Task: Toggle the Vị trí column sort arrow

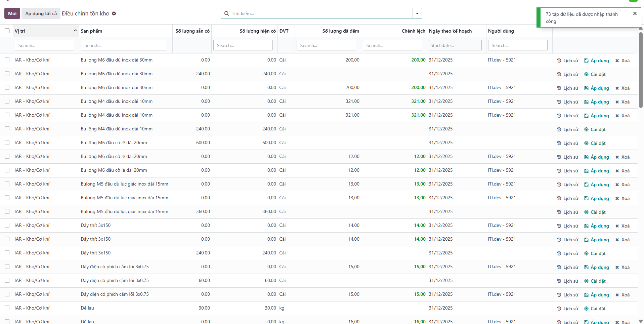Action: (x=75, y=31)
